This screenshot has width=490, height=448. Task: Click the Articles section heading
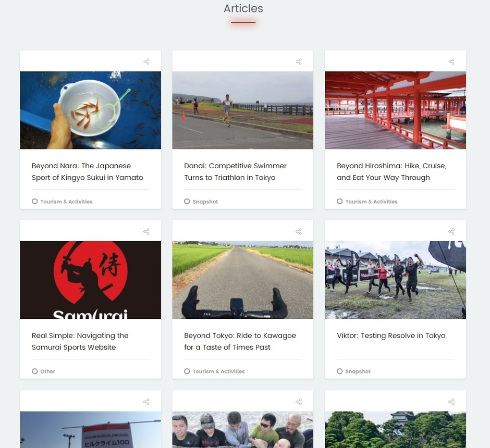tap(243, 8)
